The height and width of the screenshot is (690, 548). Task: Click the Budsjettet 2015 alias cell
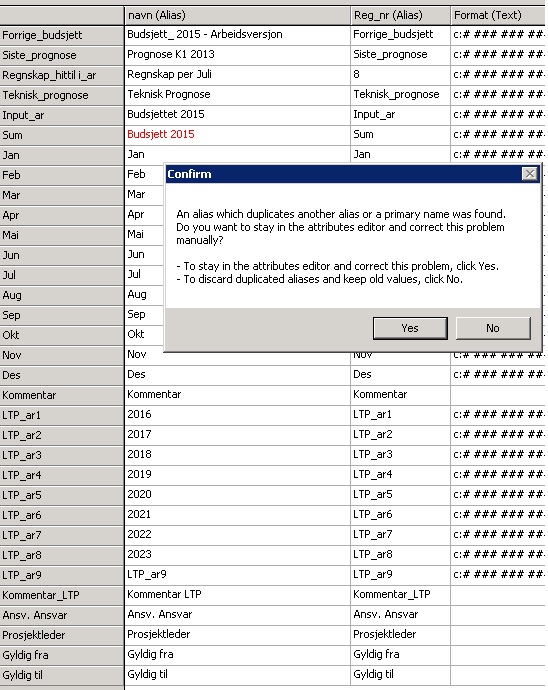238,114
